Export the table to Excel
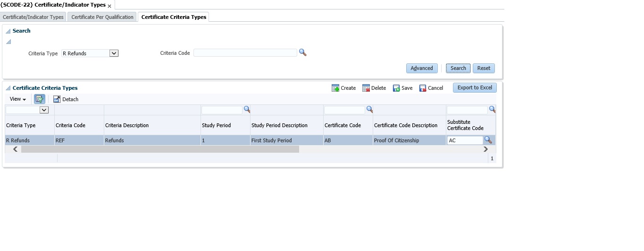This screenshot has height=251, width=644. click(x=475, y=87)
